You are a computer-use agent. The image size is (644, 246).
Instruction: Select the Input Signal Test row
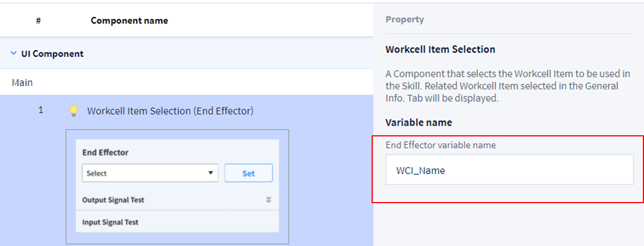tap(110, 222)
